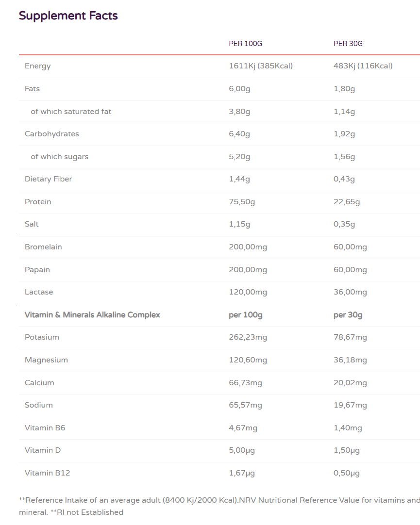Click the Fats row label
Screen dimensions: 420x525
click(x=33, y=89)
